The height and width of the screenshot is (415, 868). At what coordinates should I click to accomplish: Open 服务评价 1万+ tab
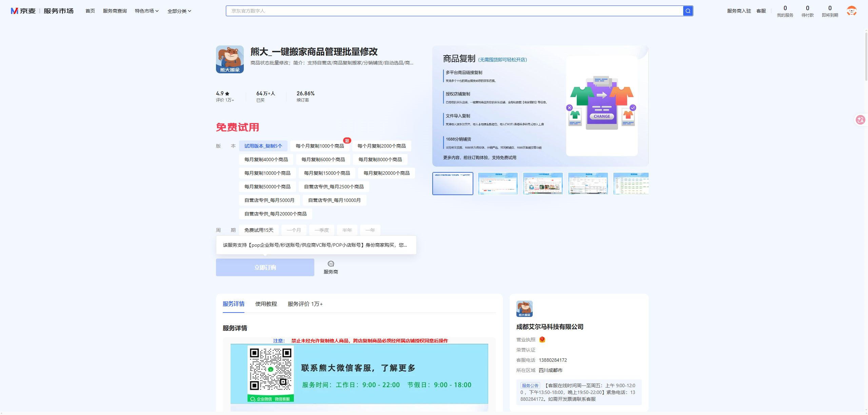pos(305,304)
